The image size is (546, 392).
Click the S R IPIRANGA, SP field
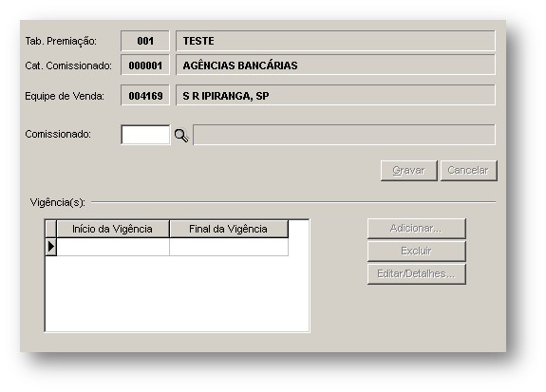pyautogui.click(x=335, y=95)
